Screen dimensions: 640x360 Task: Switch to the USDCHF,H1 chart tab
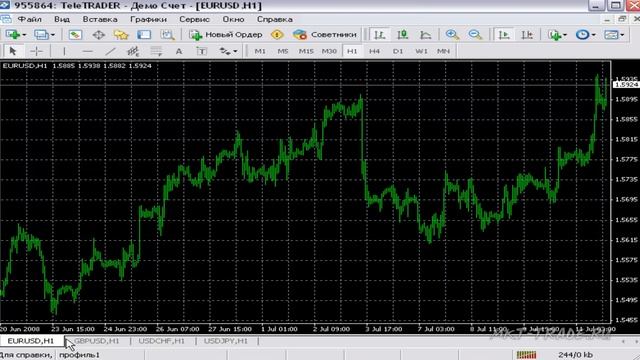[161, 341]
